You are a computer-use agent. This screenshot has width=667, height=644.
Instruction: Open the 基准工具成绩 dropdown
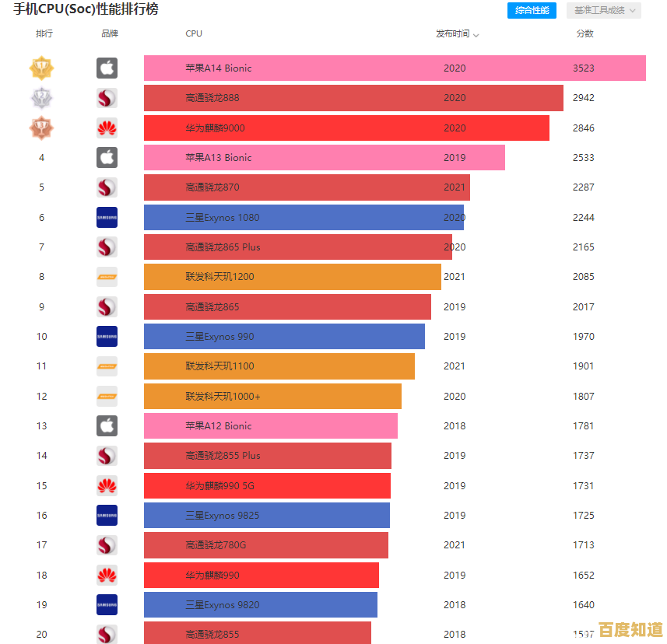pyautogui.click(x=603, y=11)
